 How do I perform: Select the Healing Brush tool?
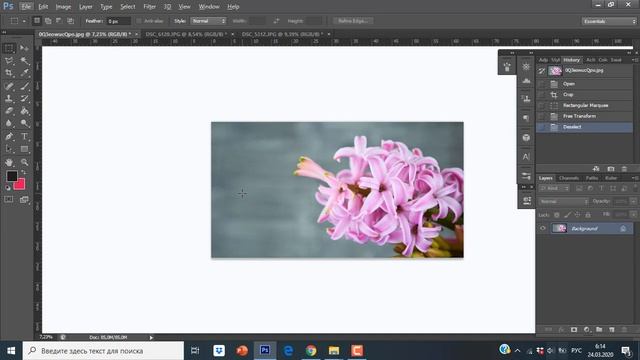[x=9, y=86]
